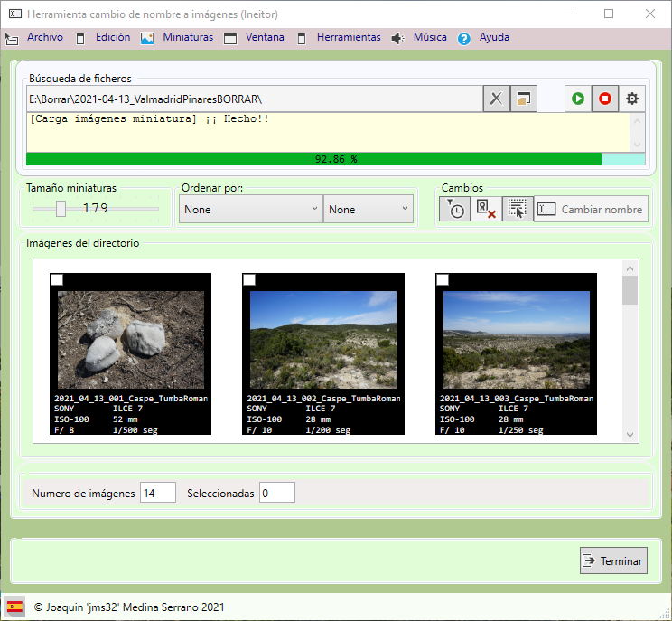Click the selection cursor icon in Cambios
The width and height of the screenshot is (672, 621).
click(x=518, y=209)
